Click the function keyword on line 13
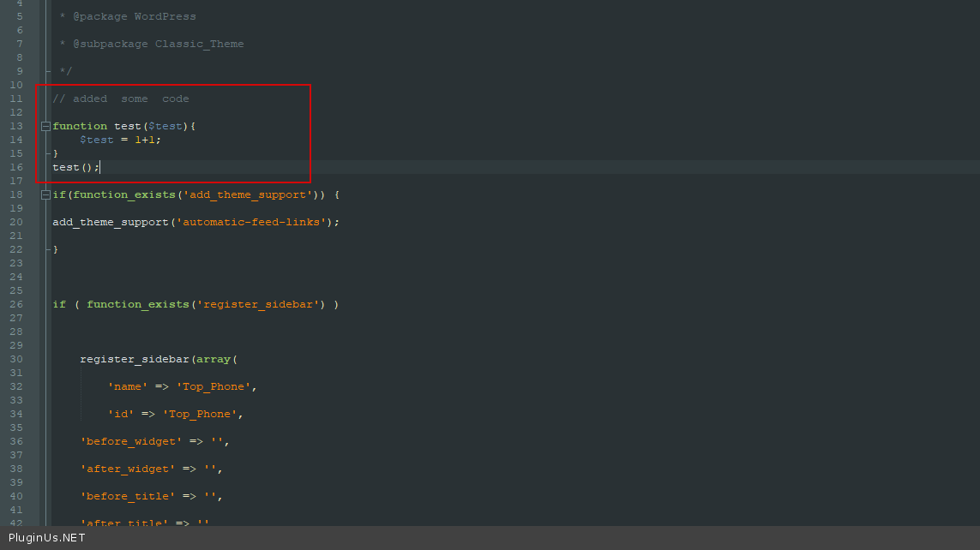The width and height of the screenshot is (980, 550). 80,126
